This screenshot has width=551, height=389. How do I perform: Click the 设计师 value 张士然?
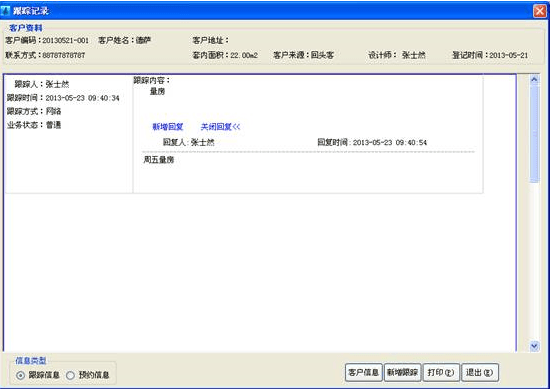click(414, 55)
